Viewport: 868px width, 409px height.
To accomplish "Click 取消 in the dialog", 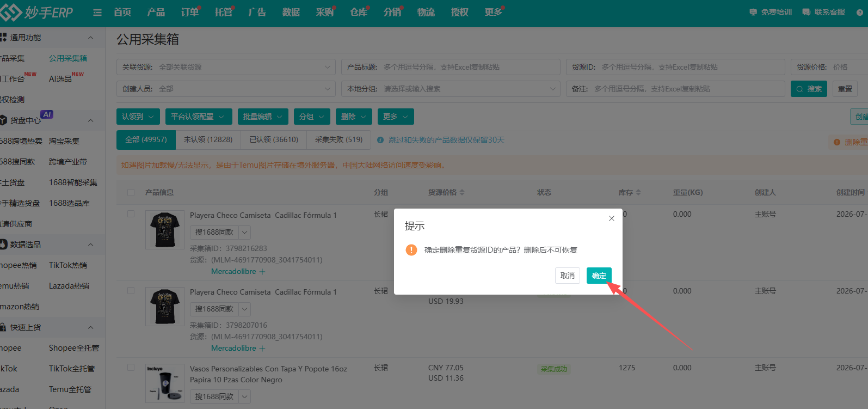I will tap(568, 276).
